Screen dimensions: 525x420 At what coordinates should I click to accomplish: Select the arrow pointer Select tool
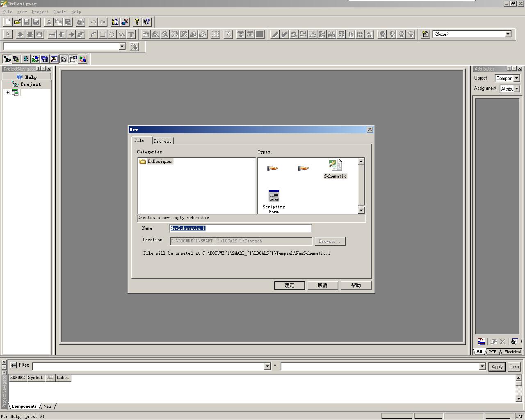8,34
